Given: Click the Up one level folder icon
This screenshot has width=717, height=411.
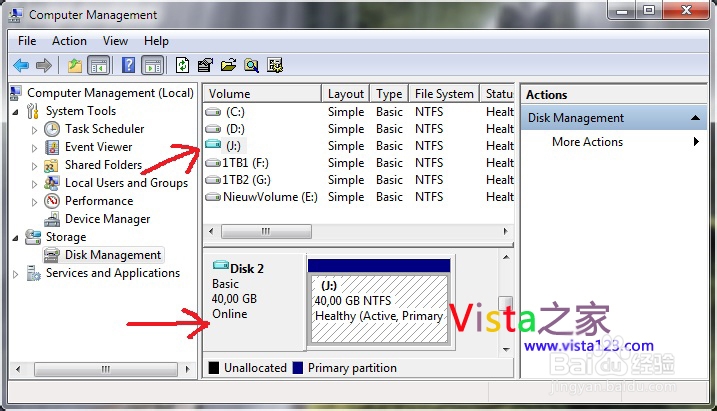Looking at the screenshot, I should pyautogui.click(x=75, y=66).
